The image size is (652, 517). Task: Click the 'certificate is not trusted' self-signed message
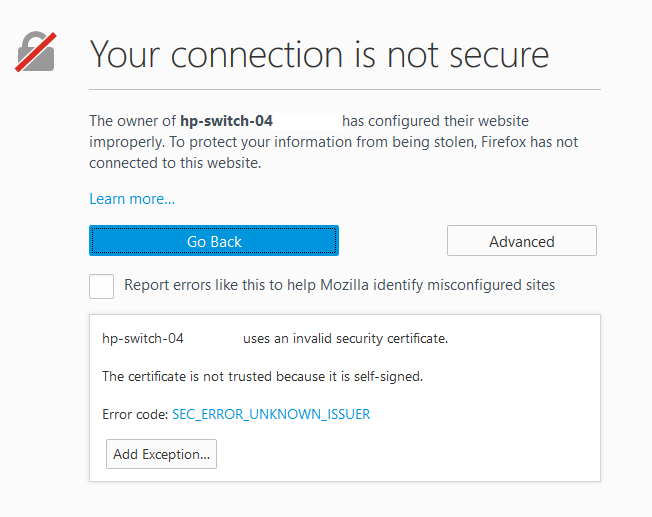(263, 377)
